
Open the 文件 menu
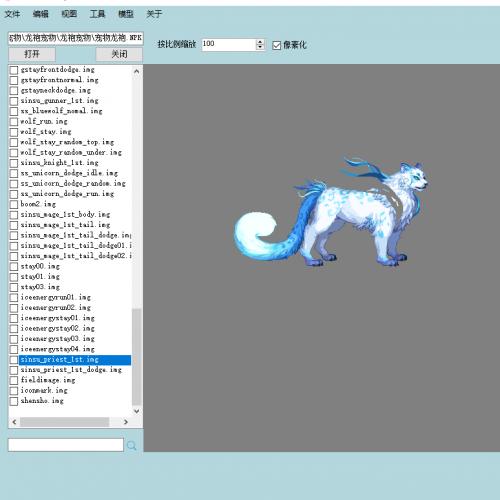point(12,14)
